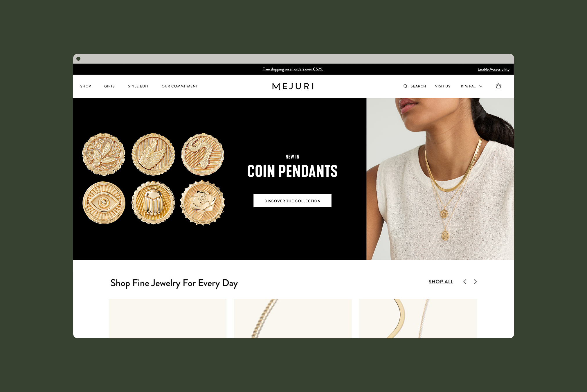This screenshot has width=587, height=392.
Task: Select the evil eye coin pendant image
Action: [x=104, y=203]
